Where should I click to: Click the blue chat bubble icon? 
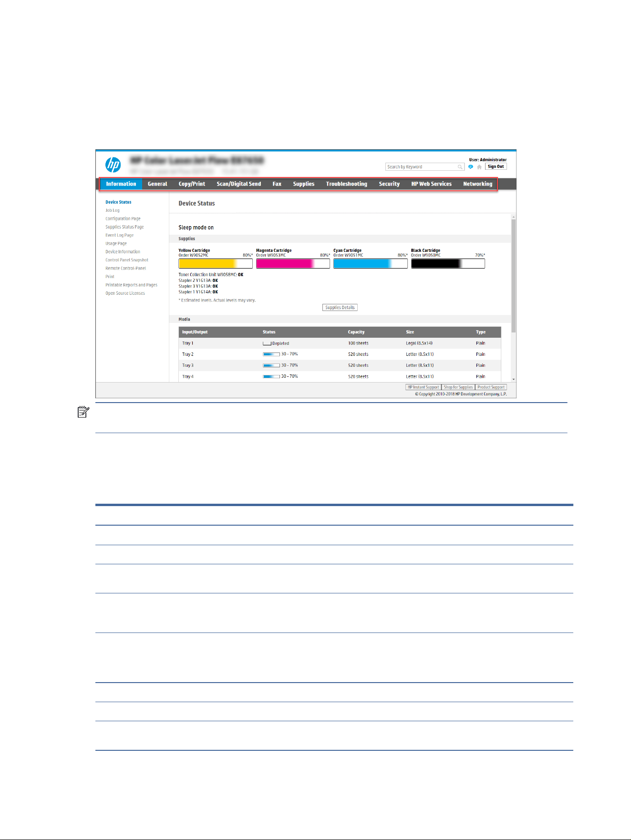point(471,167)
